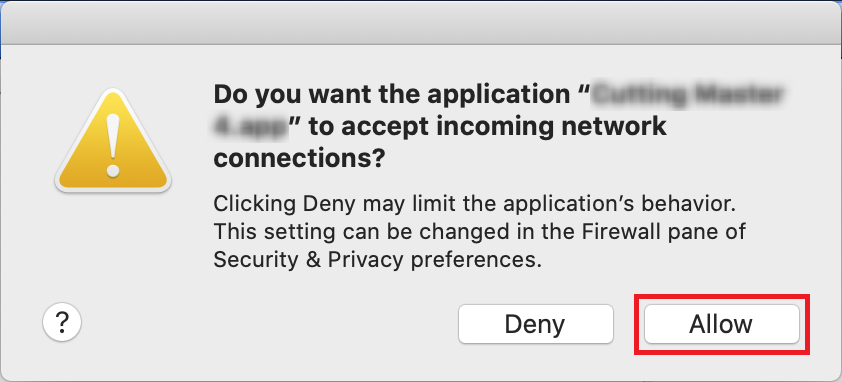Image resolution: width=842 pixels, height=382 pixels.
Task: Click the blurred application name in headline
Action: click(x=687, y=95)
